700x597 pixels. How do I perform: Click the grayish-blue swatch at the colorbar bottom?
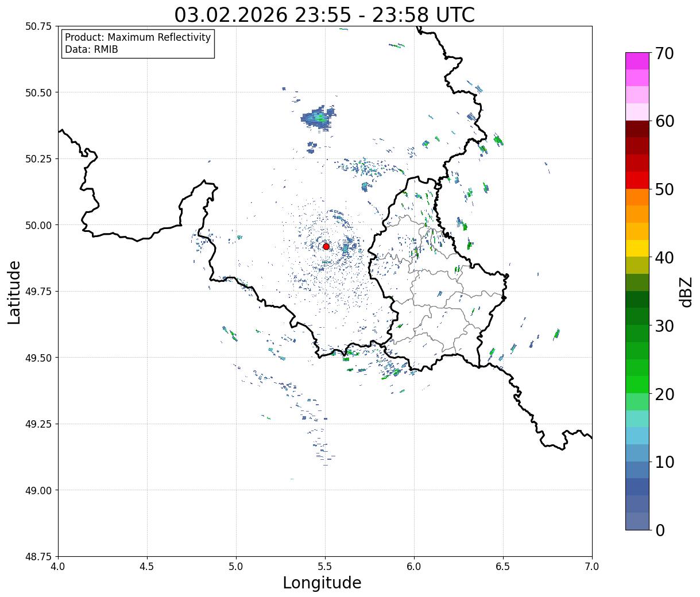(637, 521)
